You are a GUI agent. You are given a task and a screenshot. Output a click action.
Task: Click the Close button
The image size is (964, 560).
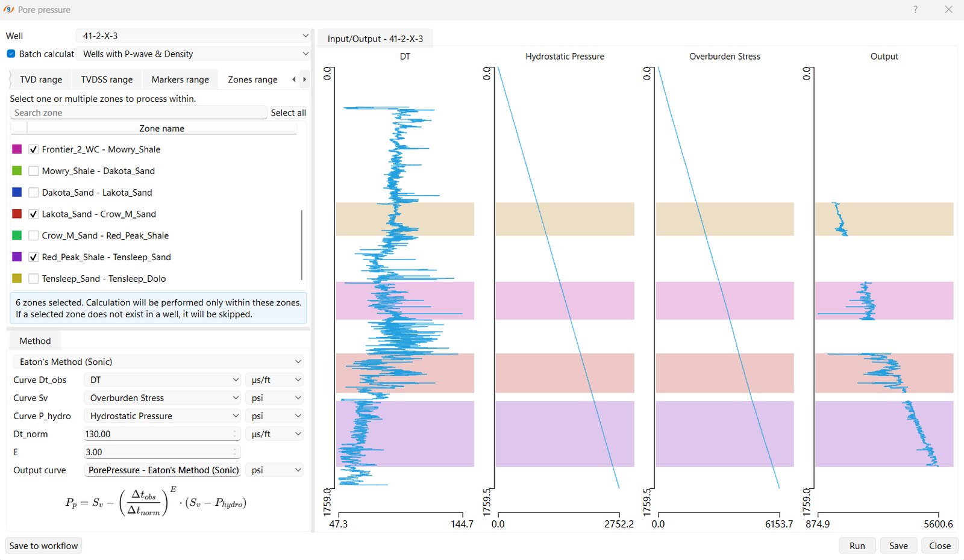pyautogui.click(x=940, y=546)
